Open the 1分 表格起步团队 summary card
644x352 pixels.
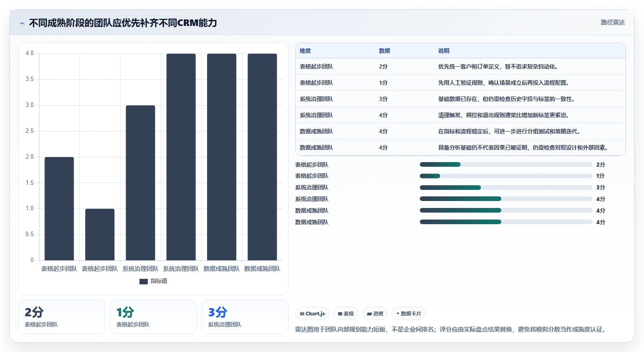[x=153, y=317]
